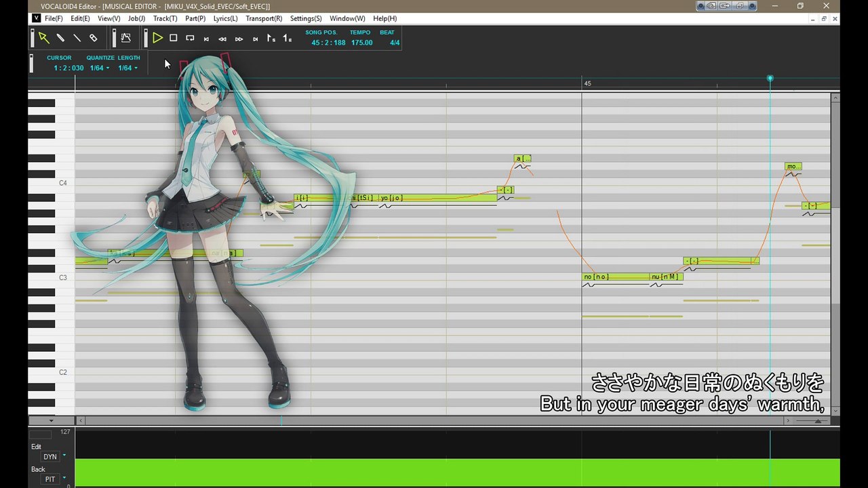Viewport: 868px width, 488px height.
Task: Open the View(V) menu
Action: pyautogui.click(x=108, y=18)
